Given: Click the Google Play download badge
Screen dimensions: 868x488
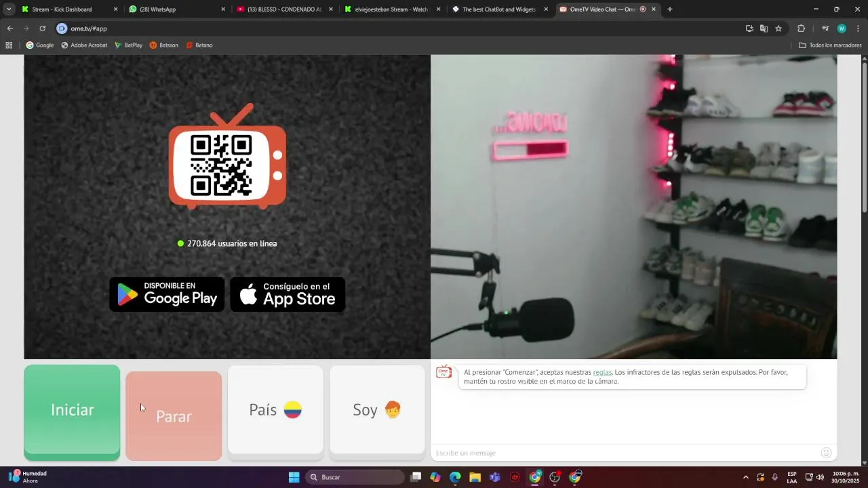Looking at the screenshot, I should click(167, 294).
